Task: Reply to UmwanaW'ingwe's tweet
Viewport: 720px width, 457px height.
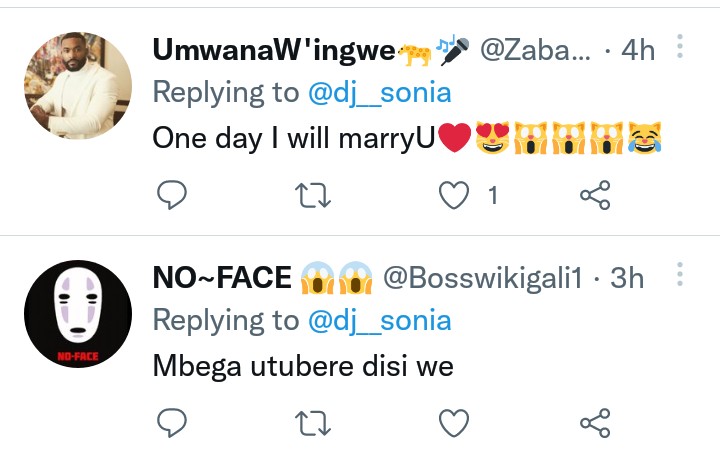Action: [173, 196]
